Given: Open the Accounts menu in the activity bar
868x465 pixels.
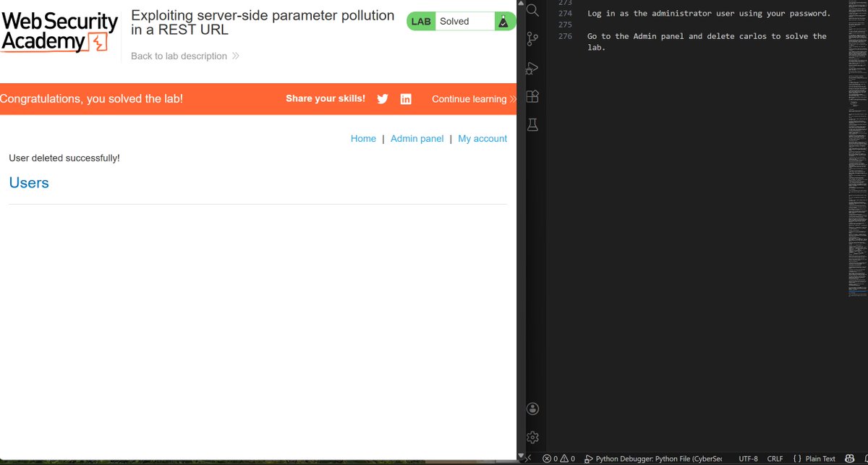Looking at the screenshot, I should (532, 409).
